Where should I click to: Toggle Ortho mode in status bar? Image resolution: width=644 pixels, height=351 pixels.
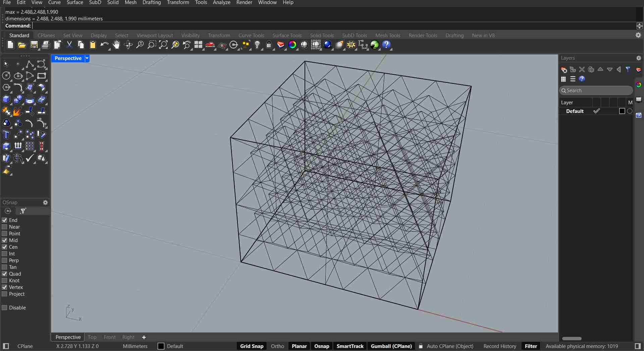pos(277,346)
